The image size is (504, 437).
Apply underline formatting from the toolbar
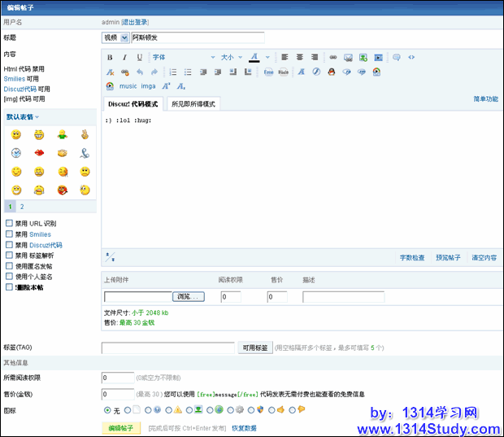click(x=139, y=58)
